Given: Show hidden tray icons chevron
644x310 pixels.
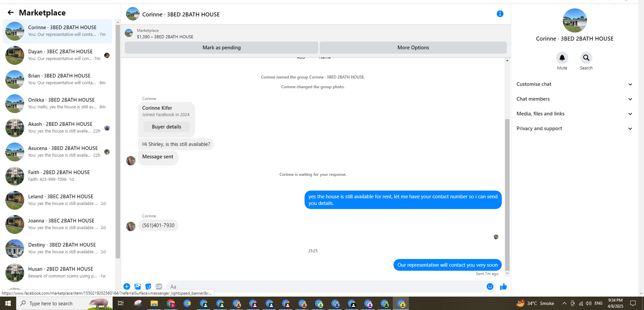Looking at the screenshot, I should (x=565, y=303).
